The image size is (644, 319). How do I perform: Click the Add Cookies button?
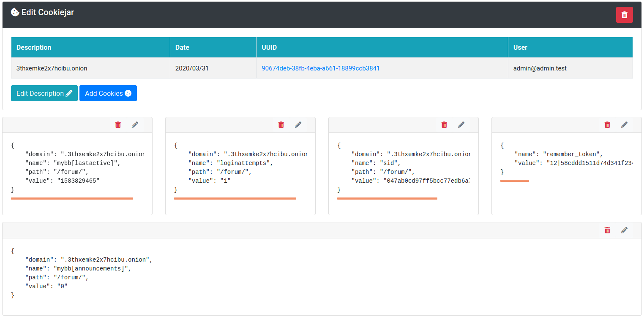108,94
